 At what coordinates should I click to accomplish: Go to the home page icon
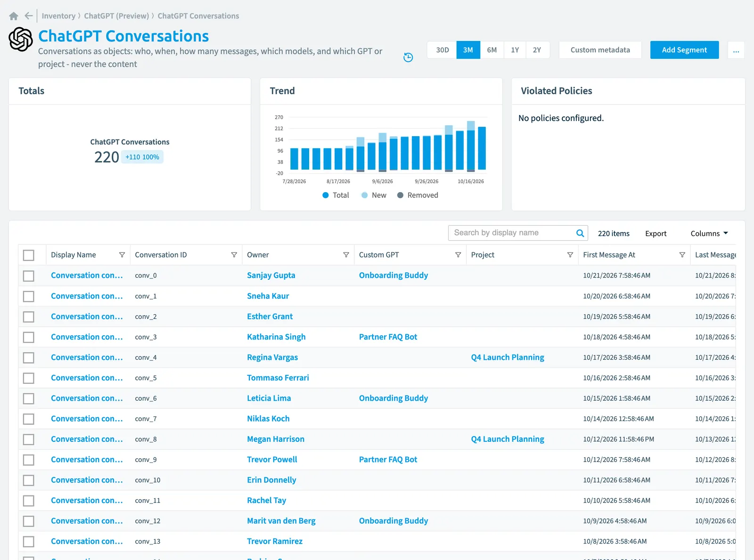14,16
